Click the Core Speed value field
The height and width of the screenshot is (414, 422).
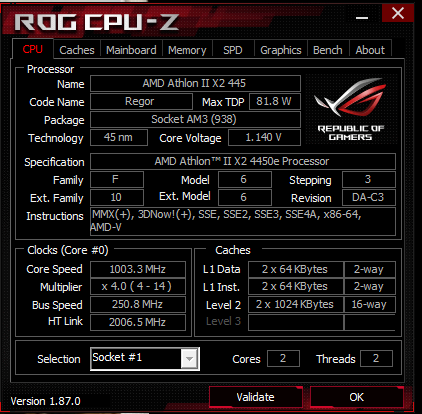click(138, 269)
